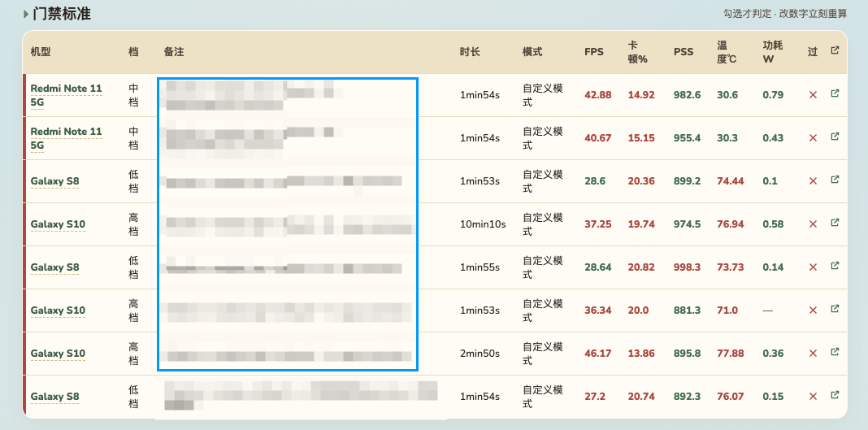The width and height of the screenshot is (868, 430).
Task: Click the 2min50s duration cell
Action: [x=480, y=354]
